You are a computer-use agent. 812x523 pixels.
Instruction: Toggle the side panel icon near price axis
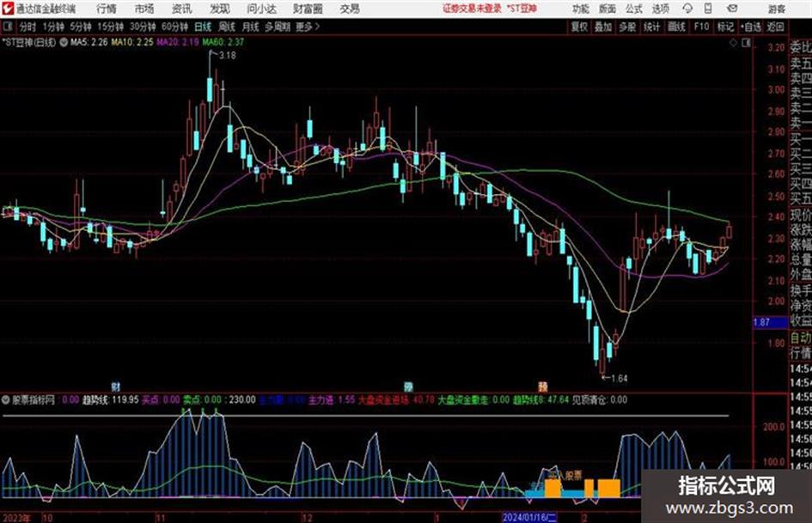[x=746, y=43]
